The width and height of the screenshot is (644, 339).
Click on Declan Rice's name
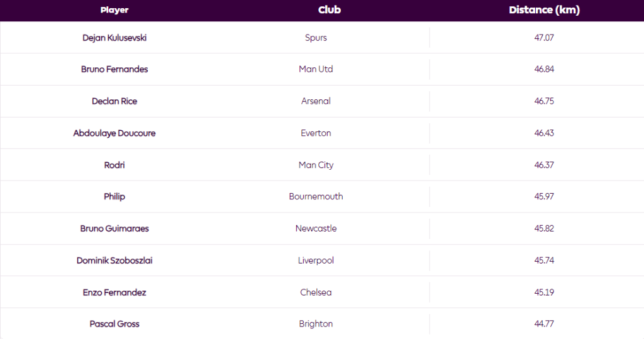pos(114,101)
